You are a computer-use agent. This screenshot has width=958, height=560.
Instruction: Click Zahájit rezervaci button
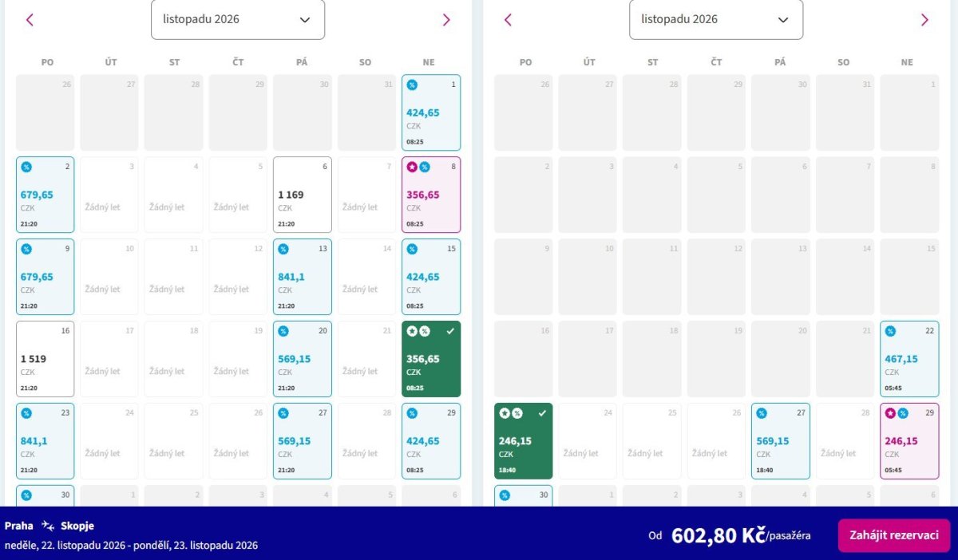(894, 535)
